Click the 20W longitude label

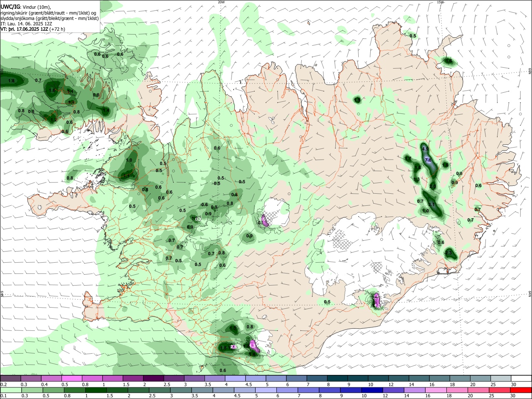[221, 2]
